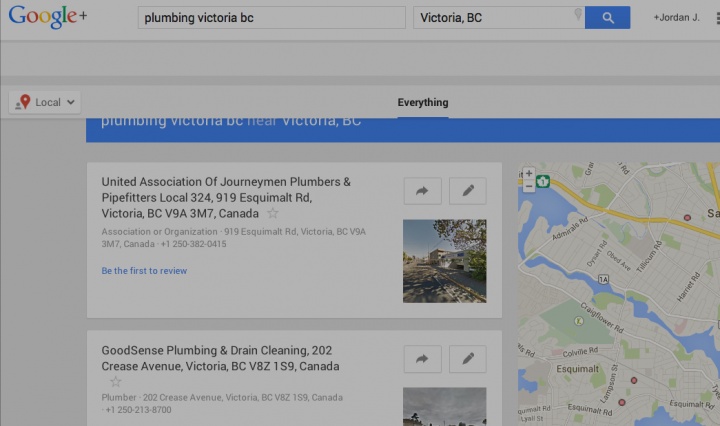Star the United Association Of Journeymen listing
The height and width of the screenshot is (426, 720).
coord(273,213)
